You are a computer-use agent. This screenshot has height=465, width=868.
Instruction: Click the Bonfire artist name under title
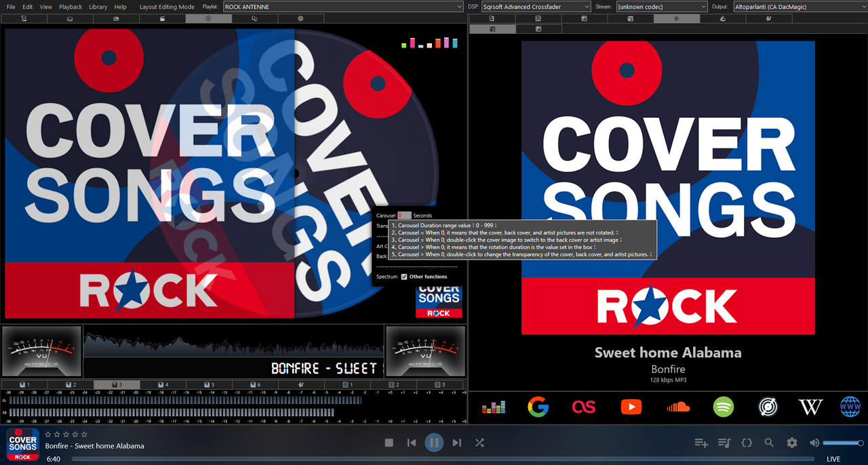coord(668,369)
